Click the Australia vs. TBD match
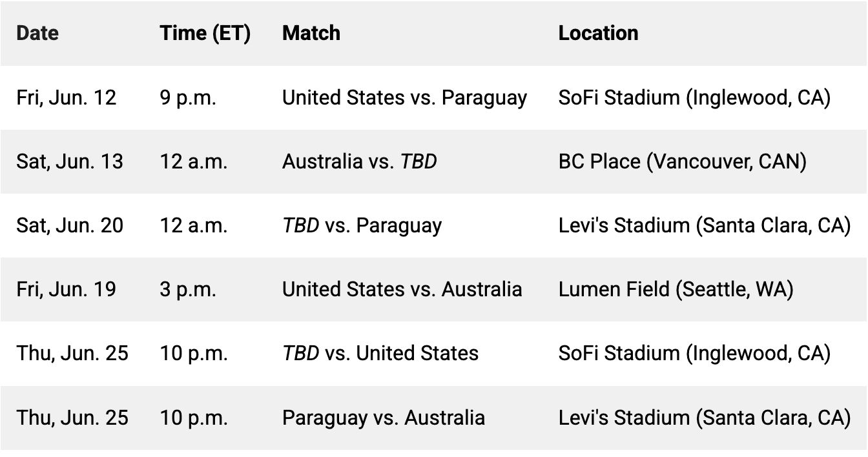 point(360,161)
